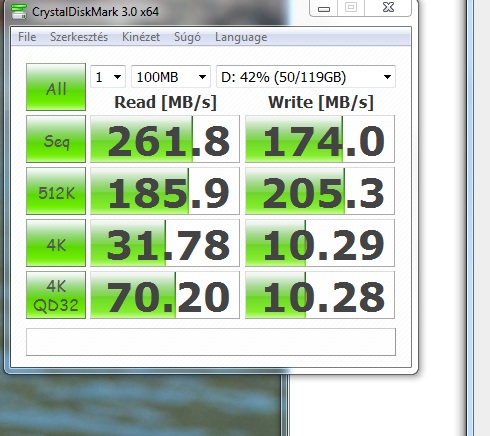Expand the 100MB test size dropdown

171,77
